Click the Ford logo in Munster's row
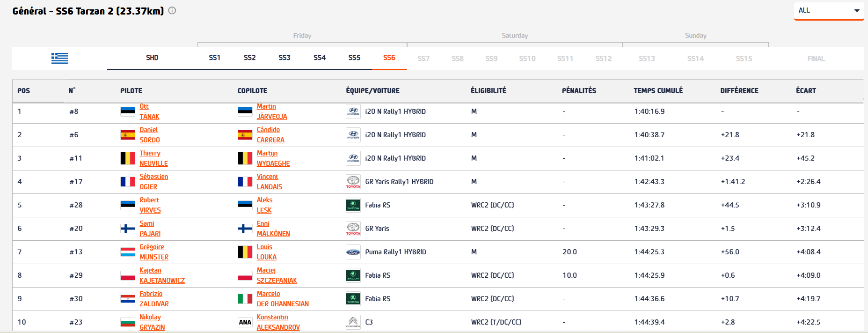868x333 pixels. [353, 252]
